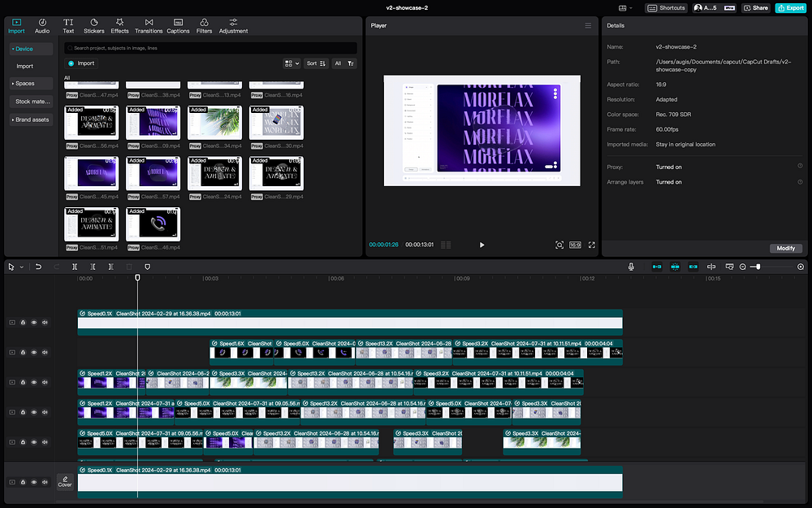This screenshot has width=812, height=508.
Task: Click the marker shield icon in timeline toolbar
Action: (147, 267)
